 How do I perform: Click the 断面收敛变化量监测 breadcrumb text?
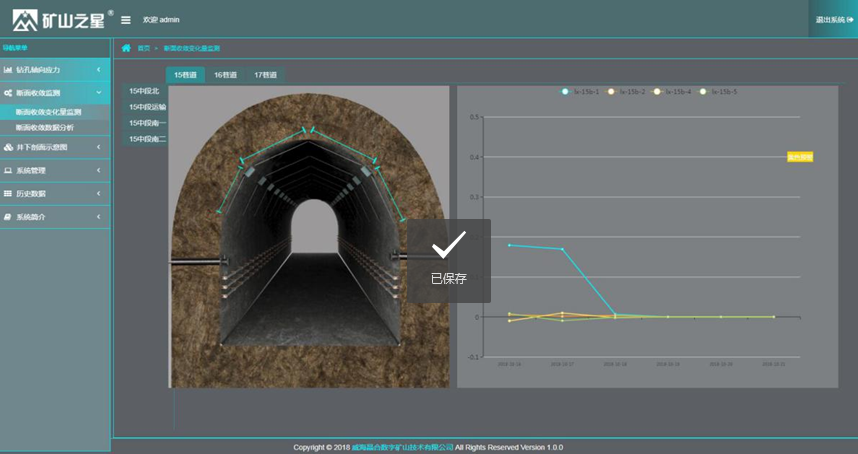tap(192, 48)
